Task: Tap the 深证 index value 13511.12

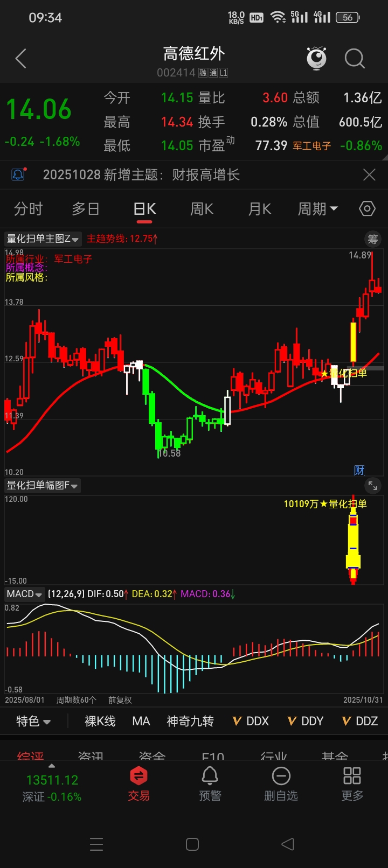Action: [52, 780]
